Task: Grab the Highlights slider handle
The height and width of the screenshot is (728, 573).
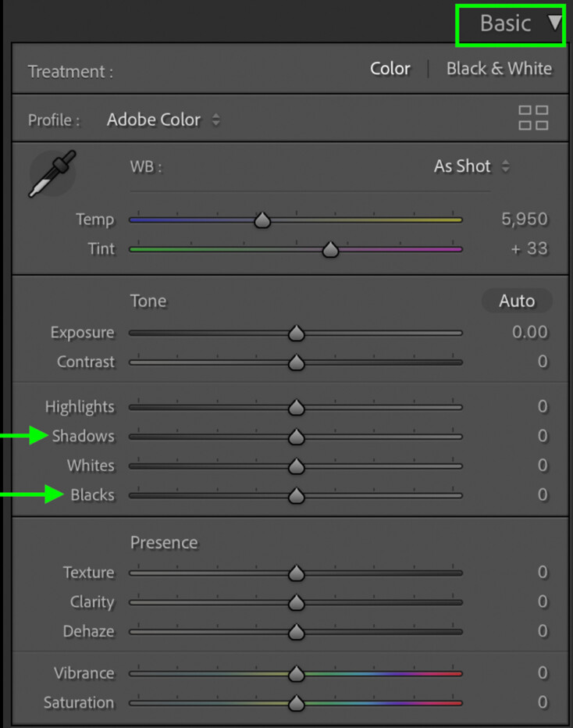Action: 297,407
